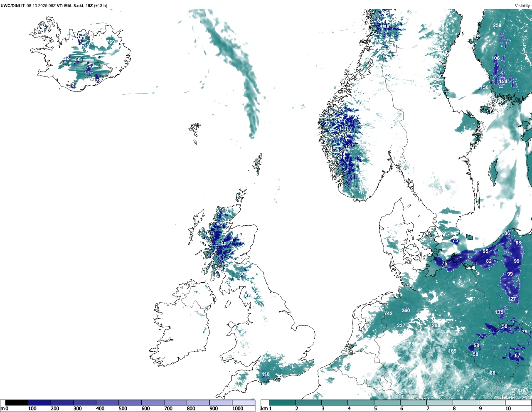532x412 pixels.
Task: Click the white swatch right of km 10
Action: click(x=518, y=402)
